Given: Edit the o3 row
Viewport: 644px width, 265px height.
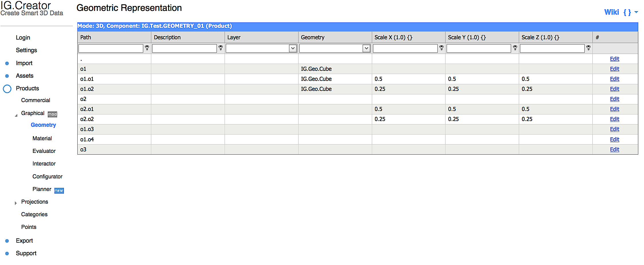Looking at the screenshot, I should pyautogui.click(x=614, y=150).
